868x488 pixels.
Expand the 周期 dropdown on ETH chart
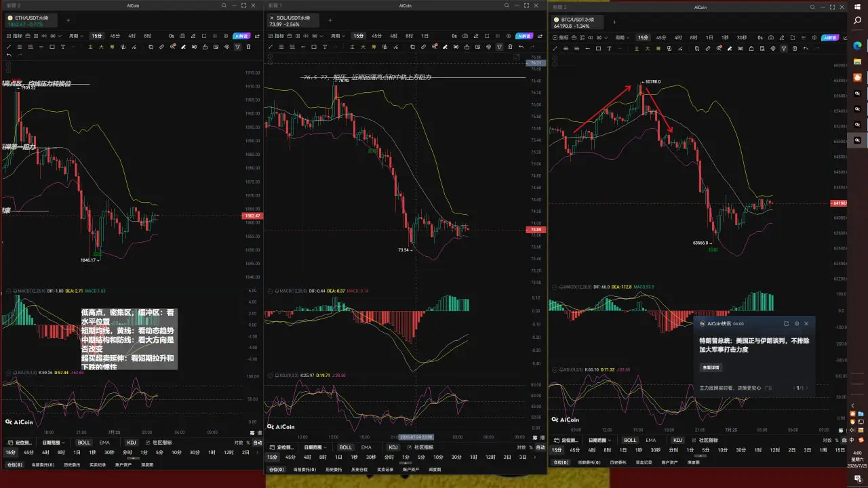[76, 36]
